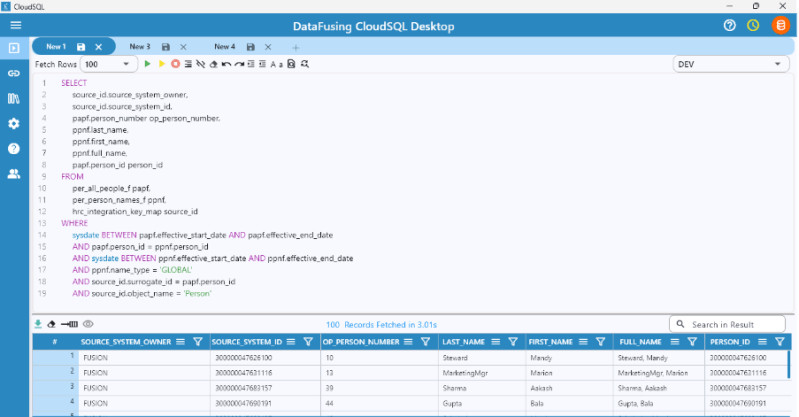
Task: Save the New 1 tab
Action: (81, 47)
